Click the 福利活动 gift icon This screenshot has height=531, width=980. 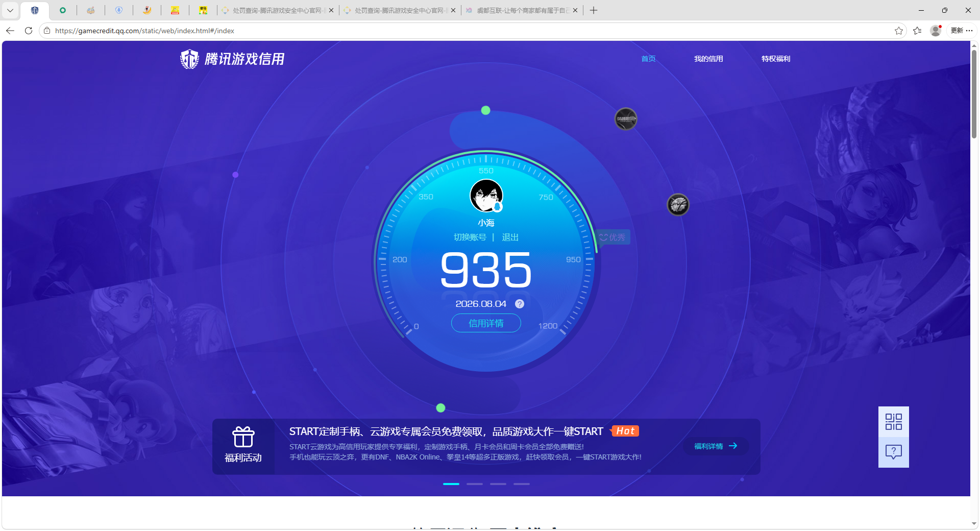point(243,437)
